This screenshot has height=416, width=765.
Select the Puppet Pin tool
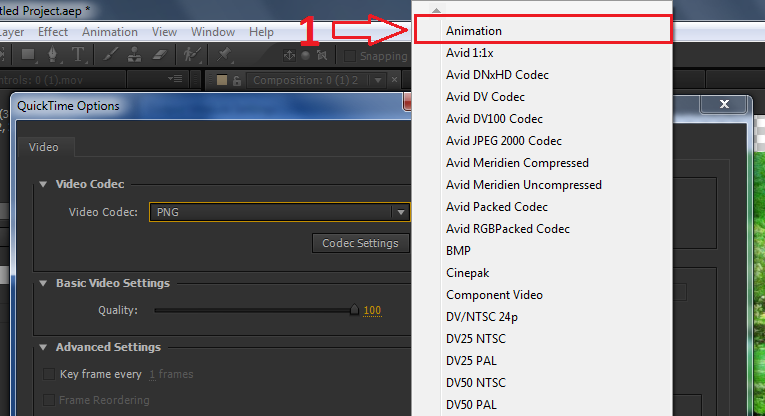pyautogui.click(x=224, y=55)
